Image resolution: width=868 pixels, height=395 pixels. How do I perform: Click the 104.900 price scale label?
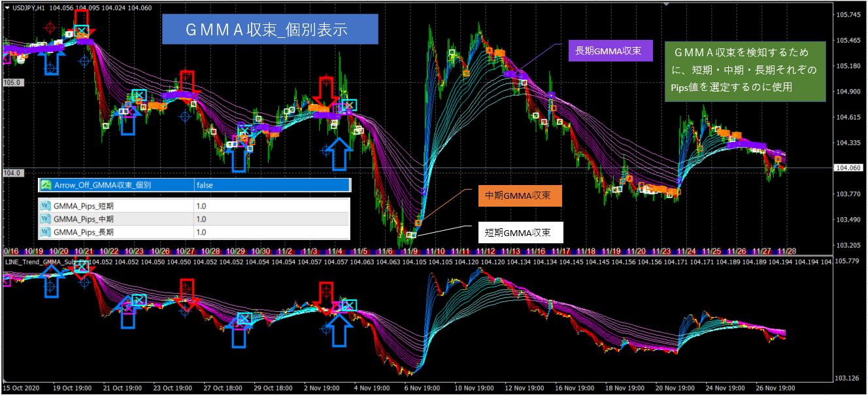coord(848,92)
